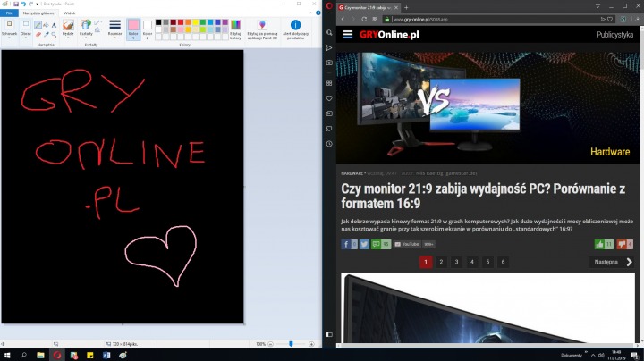
Task: Select the Eraser tool in Paint
Action: (38, 34)
